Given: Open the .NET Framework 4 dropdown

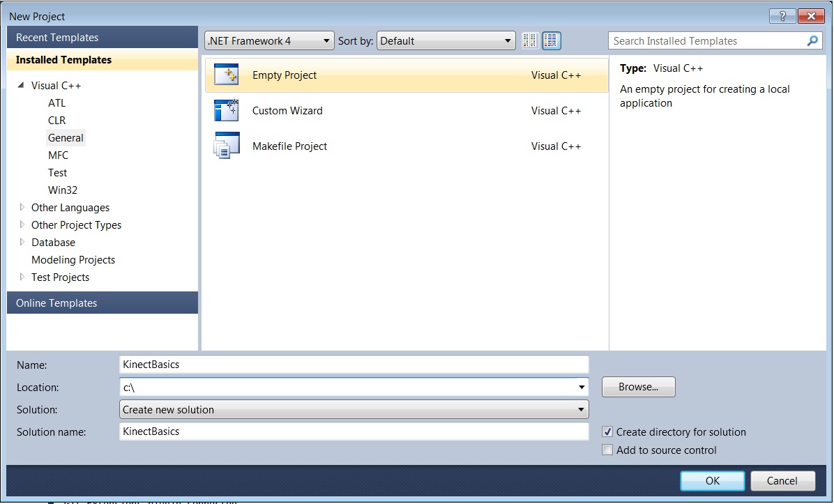Looking at the screenshot, I should [269, 41].
